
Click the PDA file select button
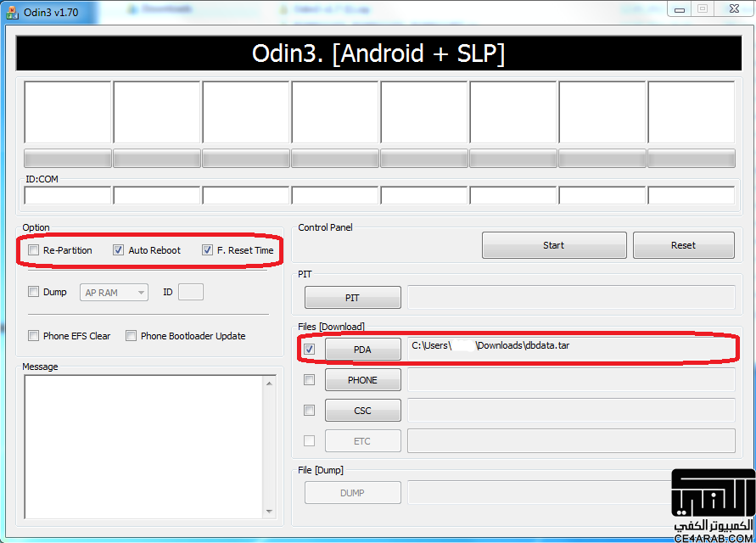[362, 350]
